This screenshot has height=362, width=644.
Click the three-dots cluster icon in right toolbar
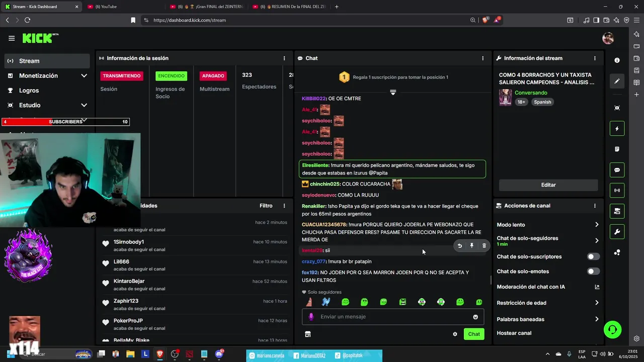pyautogui.click(x=617, y=252)
